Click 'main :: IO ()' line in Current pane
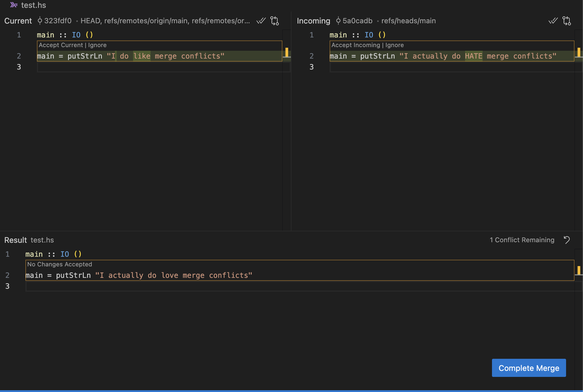 pos(65,35)
